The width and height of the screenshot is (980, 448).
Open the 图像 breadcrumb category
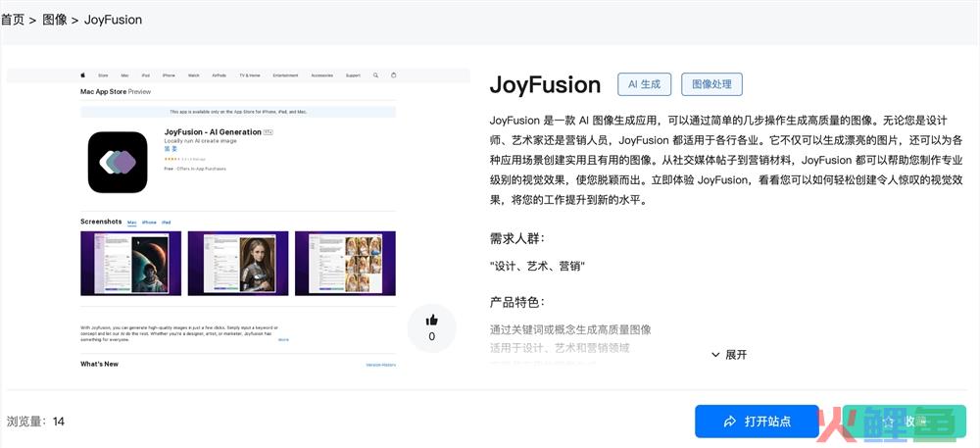(55, 20)
